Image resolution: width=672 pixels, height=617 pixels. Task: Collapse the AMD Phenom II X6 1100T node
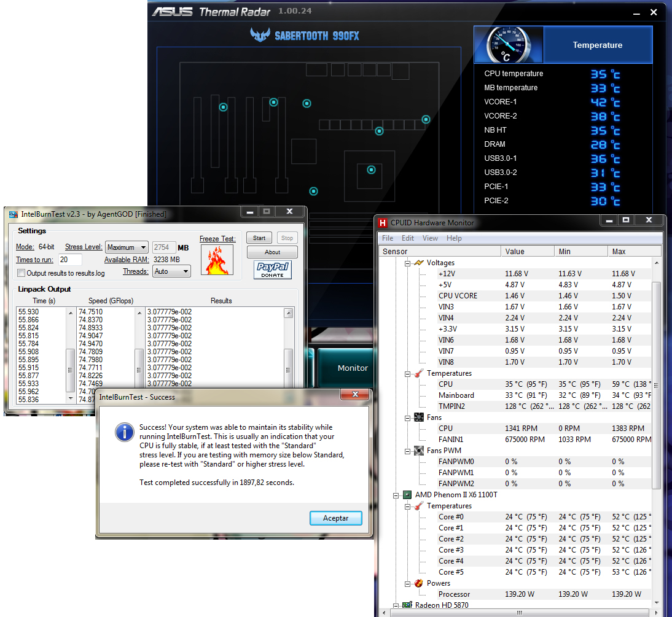(x=396, y=495)
